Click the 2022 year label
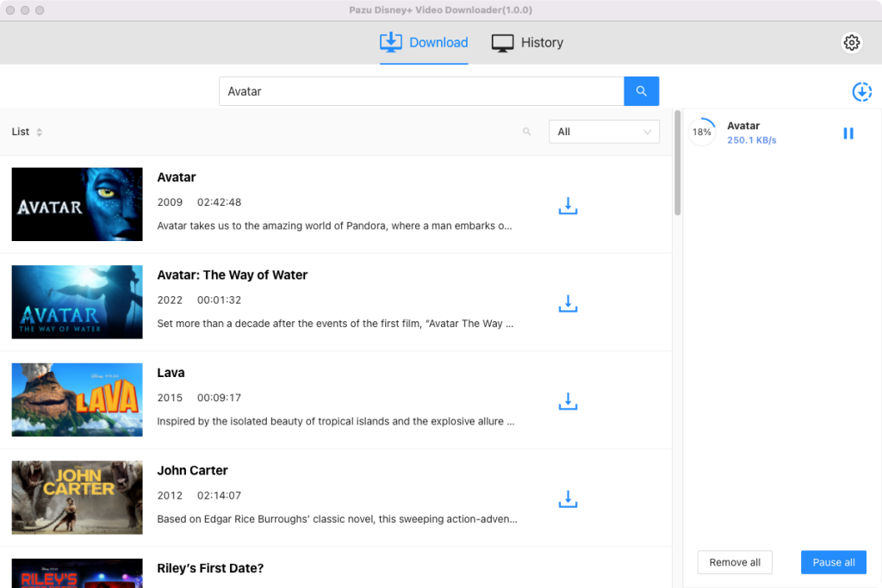Screen dimensions: 882x588 [x=170, y=300]
